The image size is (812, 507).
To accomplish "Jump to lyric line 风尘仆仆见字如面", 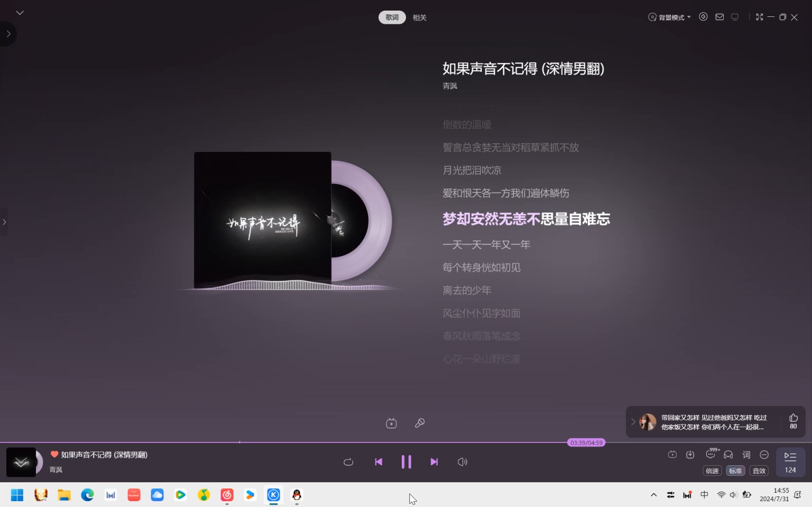I will click(x=482, y=313).
